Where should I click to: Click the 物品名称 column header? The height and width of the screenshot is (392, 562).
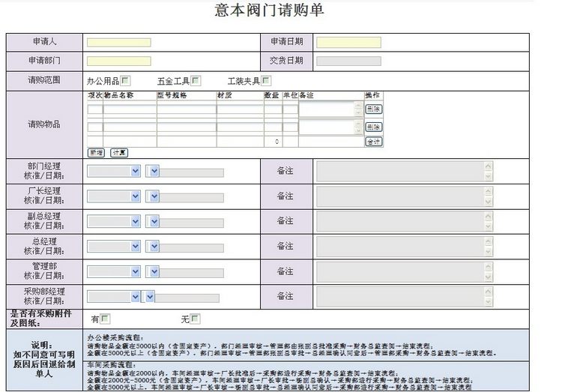coord(118,95)
